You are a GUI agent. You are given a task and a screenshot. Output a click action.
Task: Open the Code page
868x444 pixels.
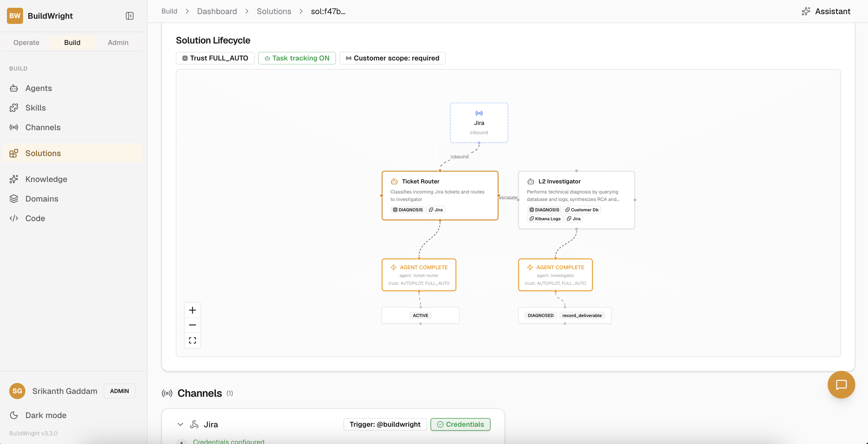(x=72, y=218)
